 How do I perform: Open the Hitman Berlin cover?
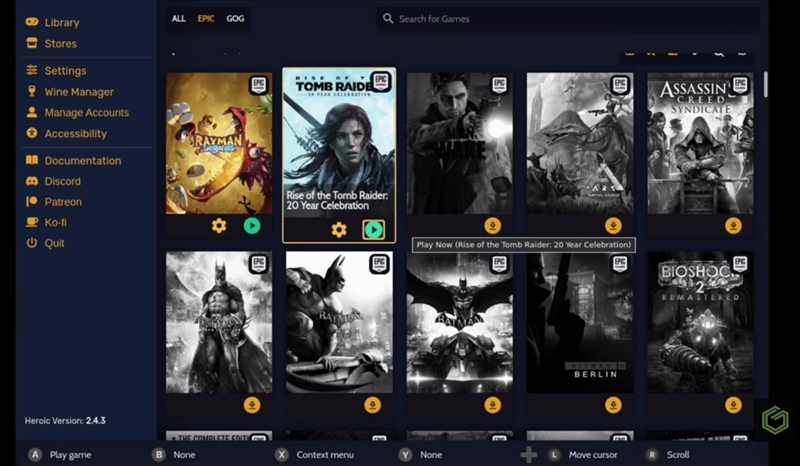580,322
